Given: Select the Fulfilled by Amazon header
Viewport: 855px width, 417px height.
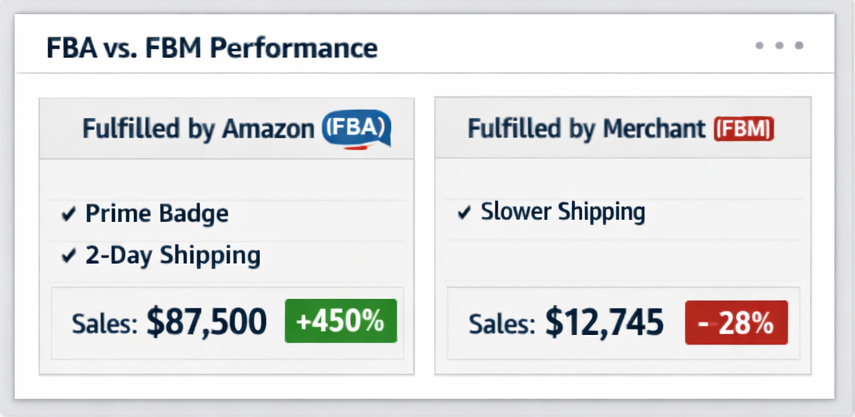Looking at the screenshot, I should point(200,129).
